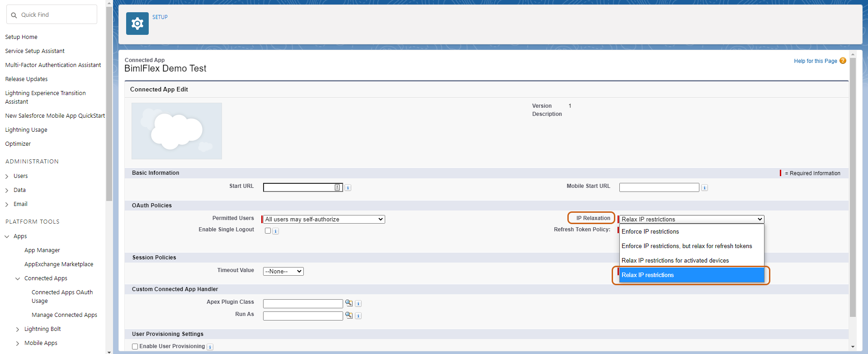Expand the Lightning Bolt tree node
The height and width of the screenshot is (354, 868).
coord(18,330)
